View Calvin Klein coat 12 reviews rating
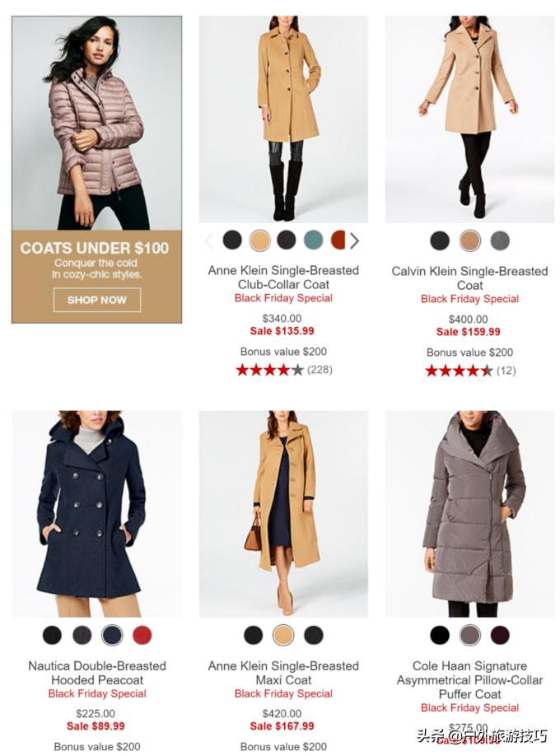The height and width of the screenshot is (756, 560). [x=469, y=371]
